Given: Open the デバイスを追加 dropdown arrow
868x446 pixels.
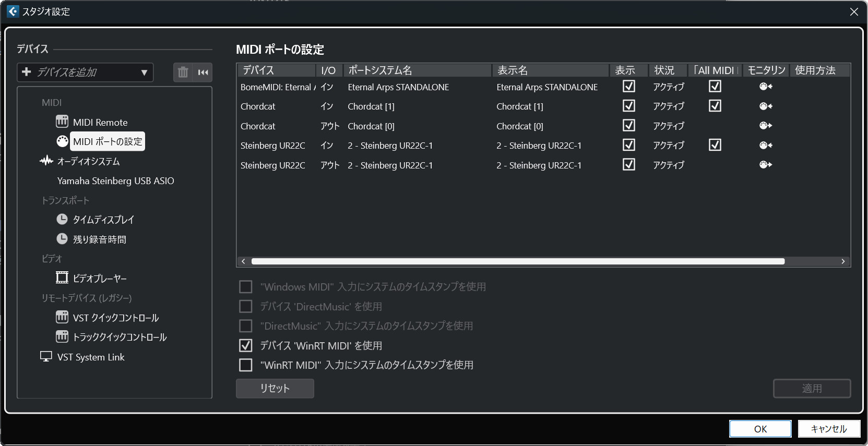Looking at the screenshot, I should [144, 73].
